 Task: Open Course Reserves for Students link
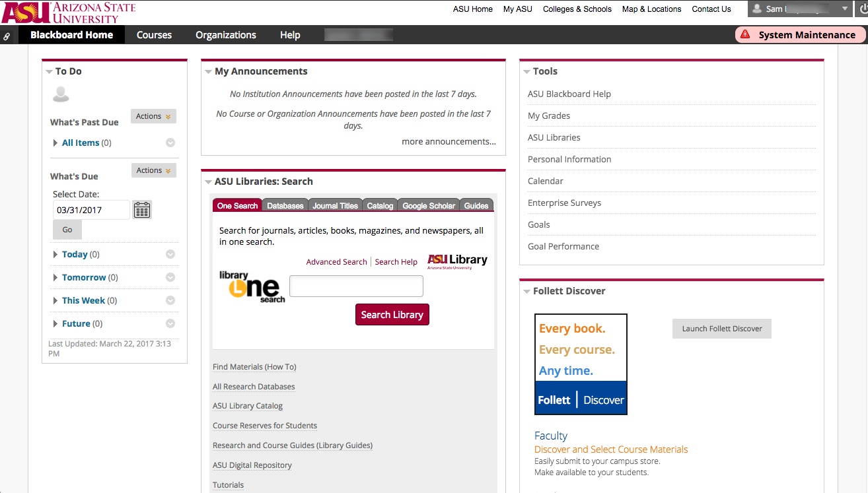265,426
